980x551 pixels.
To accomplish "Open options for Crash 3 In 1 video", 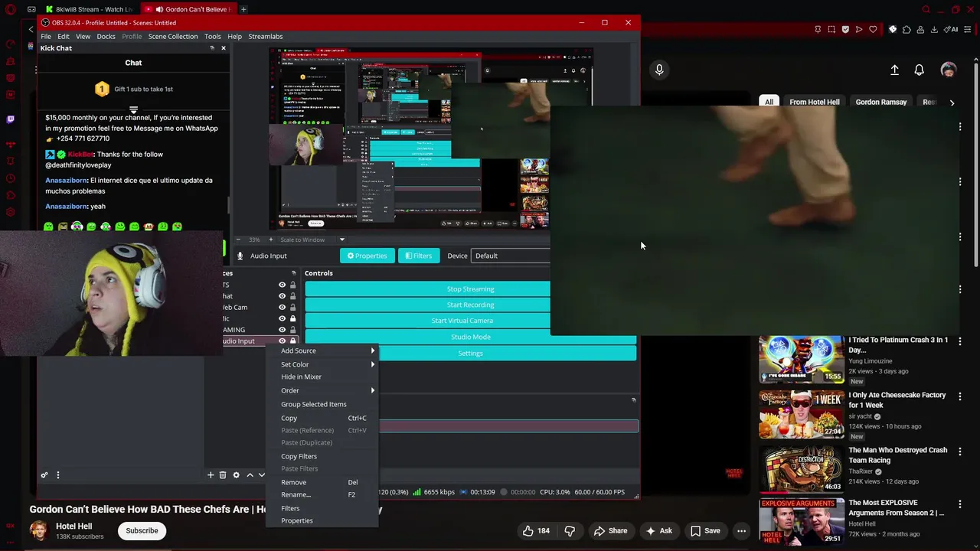I will [960, 341].
